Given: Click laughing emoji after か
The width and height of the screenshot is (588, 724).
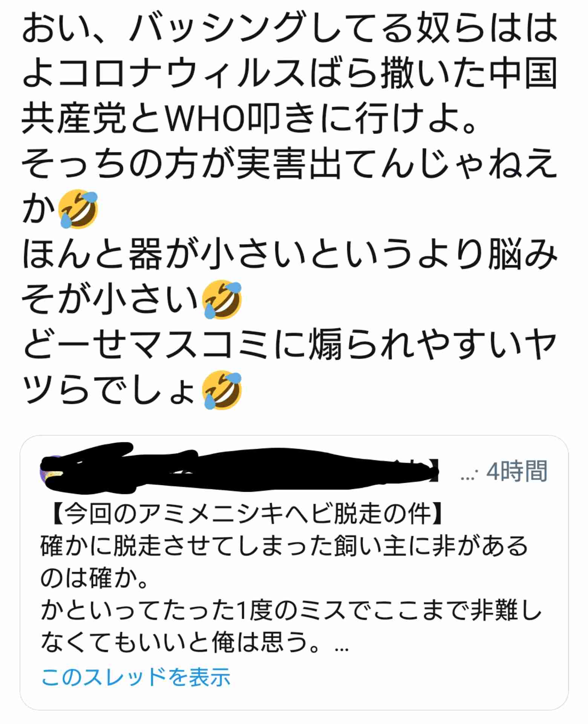Looking at the screenshot, I should [78, 209].
